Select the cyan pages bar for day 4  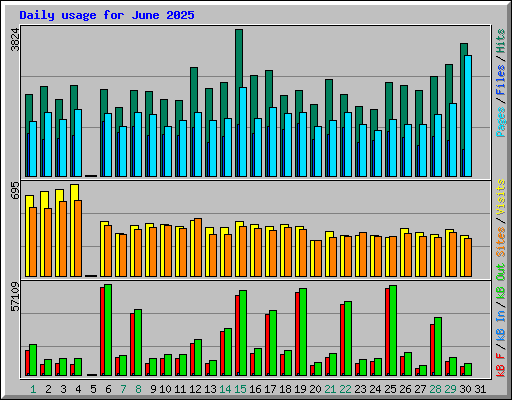tap(78, 143)
